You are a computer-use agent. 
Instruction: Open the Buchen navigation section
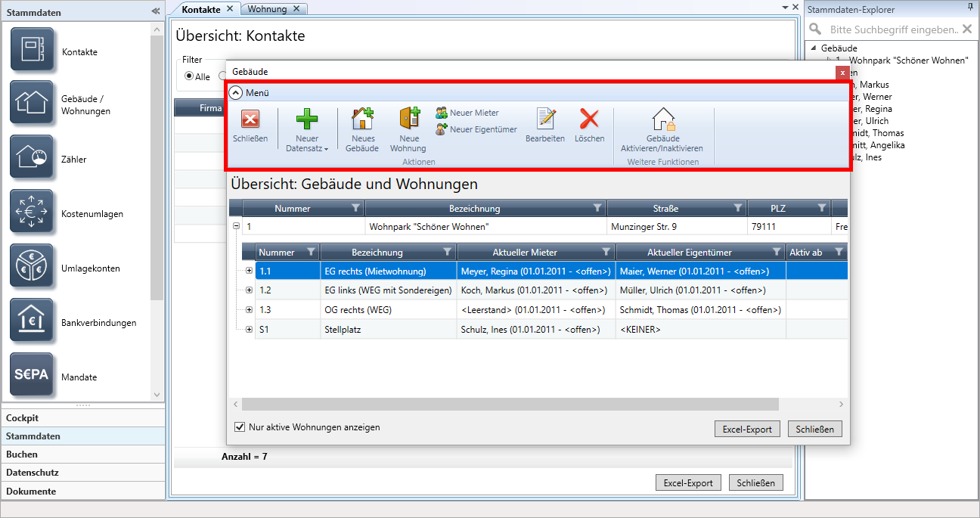(23, 454)
